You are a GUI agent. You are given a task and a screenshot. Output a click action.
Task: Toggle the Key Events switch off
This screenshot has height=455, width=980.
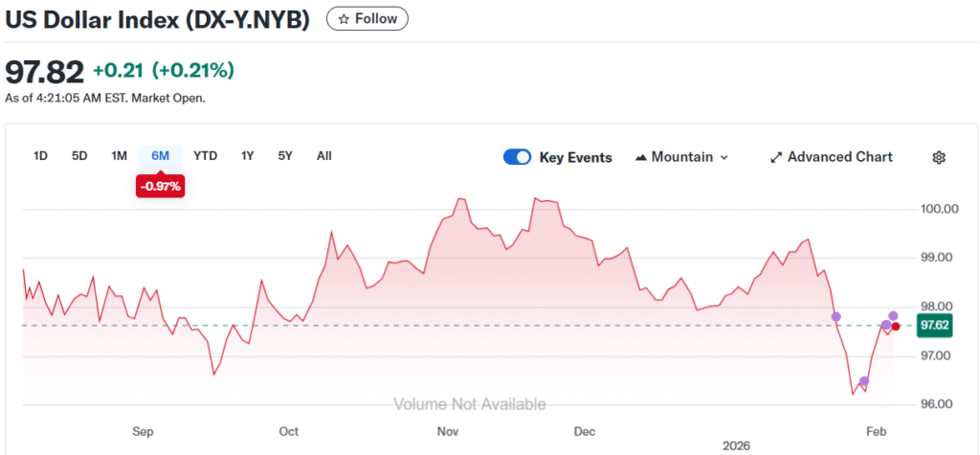[517, 157]
